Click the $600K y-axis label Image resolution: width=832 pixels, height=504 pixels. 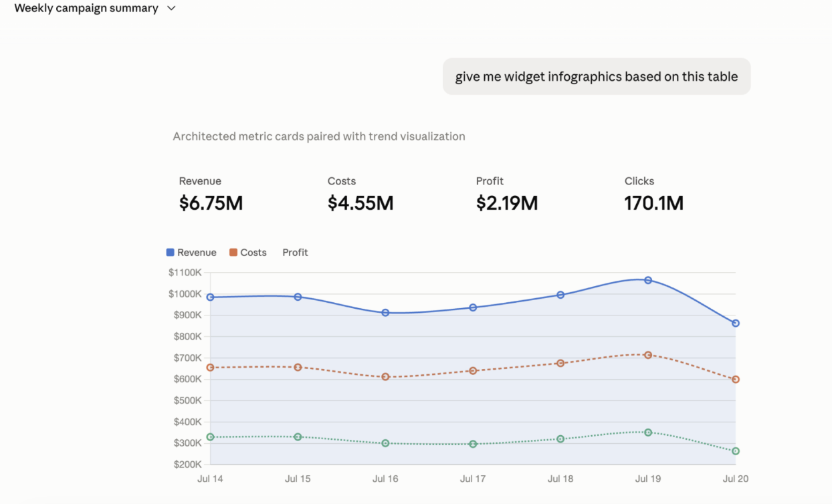[x=187, y=379]
